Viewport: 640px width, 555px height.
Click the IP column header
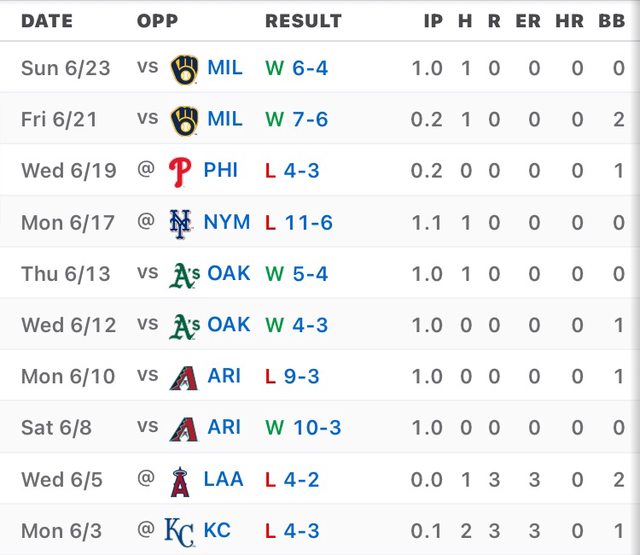pyautogui.click(x=432, y=21)
